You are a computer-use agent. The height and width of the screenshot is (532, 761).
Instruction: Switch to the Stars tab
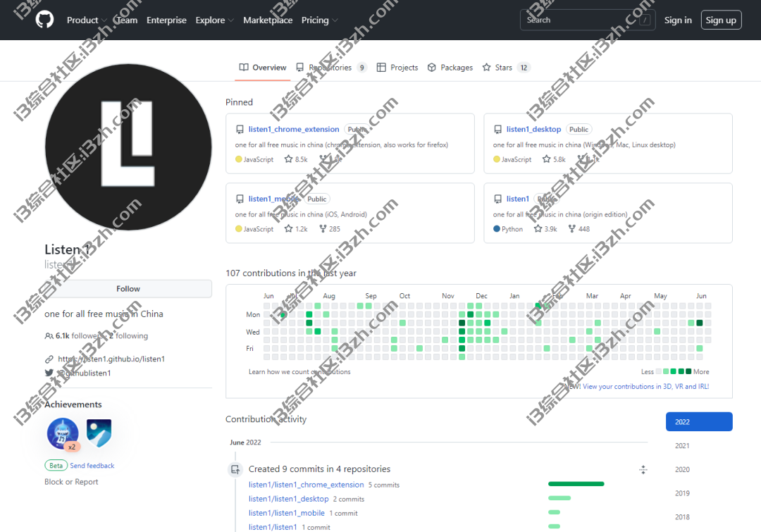[x=506, y=68]
